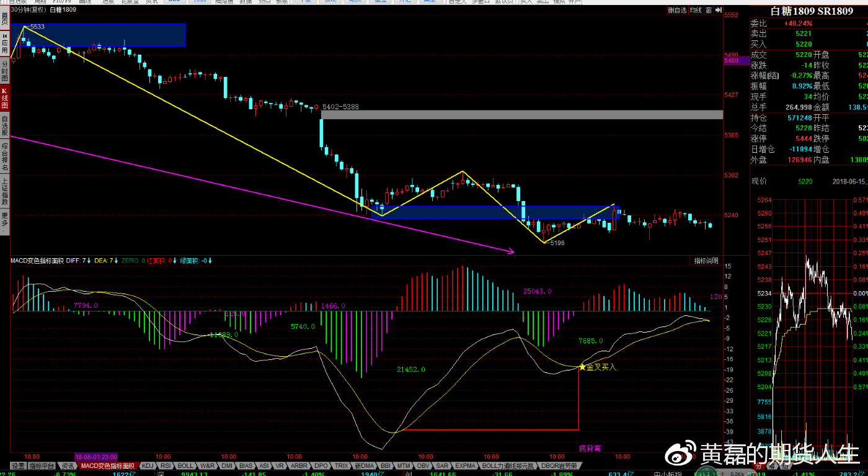Click the 持仓 571248 value
The image size is (868, 476).
(x=800, y=118)
